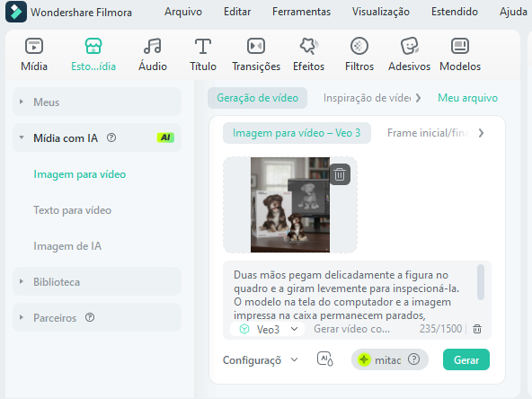Click the Gerar vídeo co... label
Image resolution: width=532 pixels, height=399 pixels.
[x=351, y=329]
